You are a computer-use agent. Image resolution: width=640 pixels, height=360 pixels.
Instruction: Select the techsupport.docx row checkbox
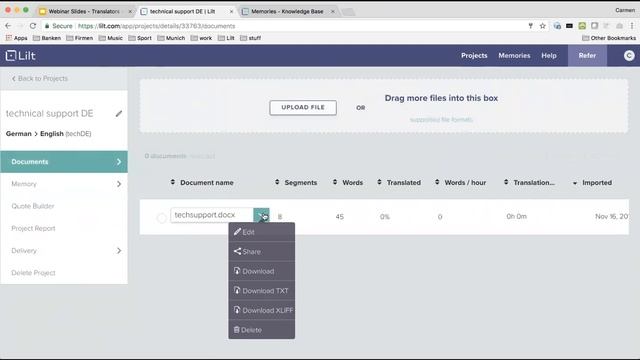162,218
